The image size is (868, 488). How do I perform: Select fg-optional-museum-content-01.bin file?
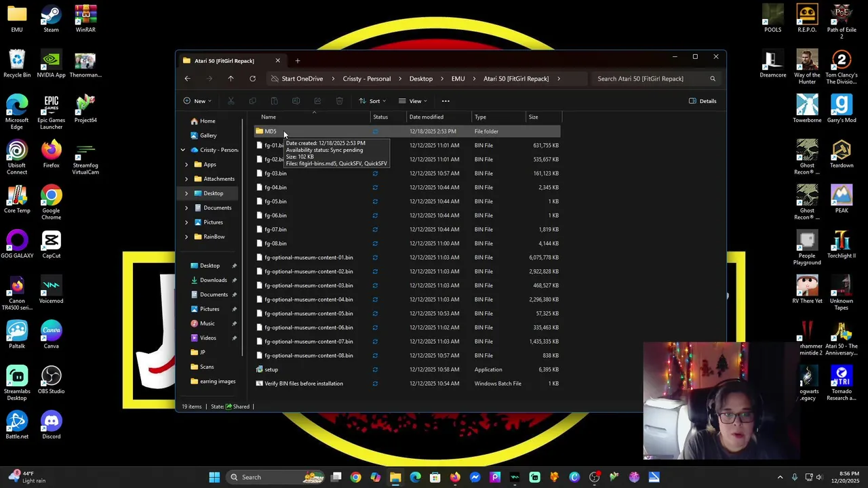(407, 258)
